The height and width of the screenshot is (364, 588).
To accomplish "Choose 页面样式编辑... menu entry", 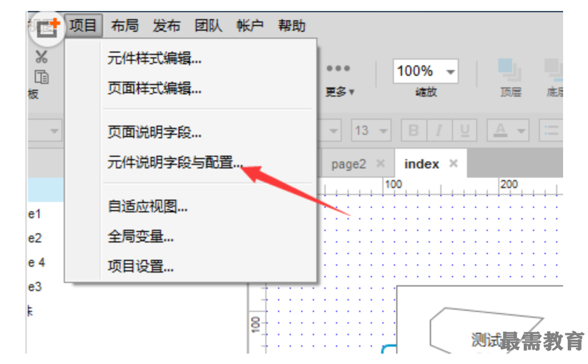I will 191,89.
